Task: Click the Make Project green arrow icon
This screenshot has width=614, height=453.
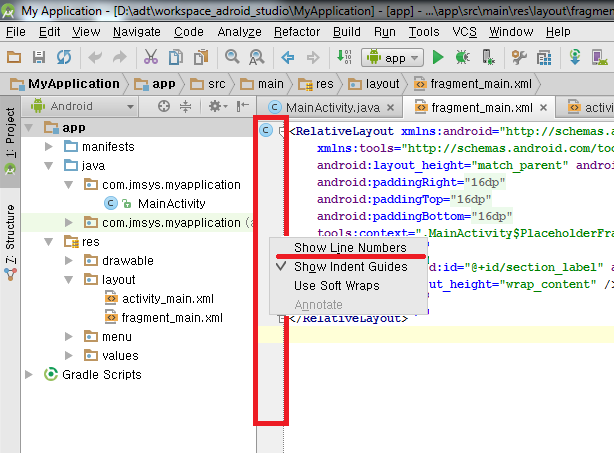Action: click(x=344, y=57)
